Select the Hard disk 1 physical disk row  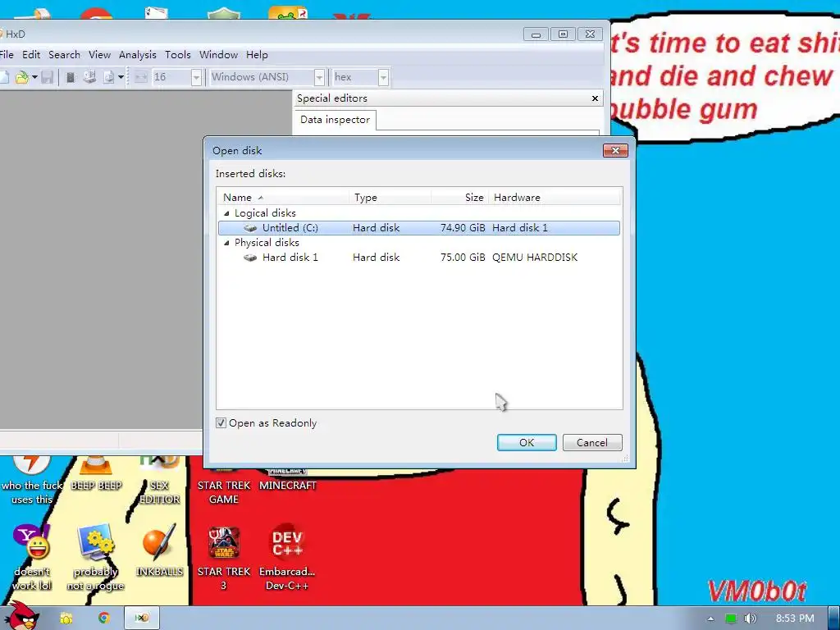click(x=419, y=257)
